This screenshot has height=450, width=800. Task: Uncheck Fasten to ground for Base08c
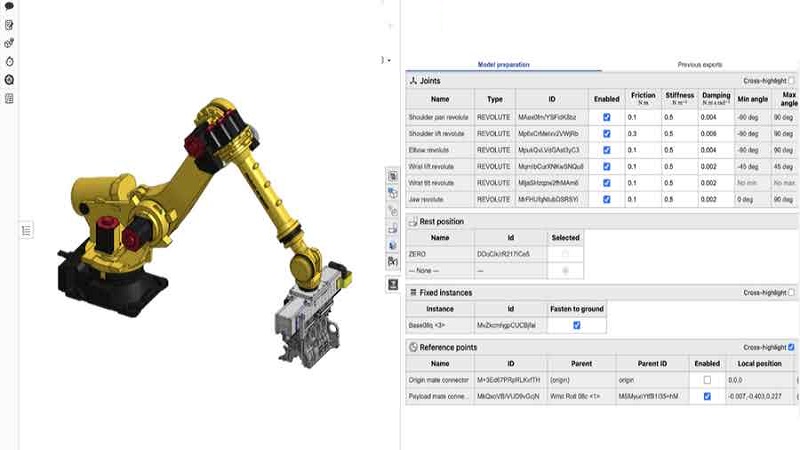tap(575, 325)
